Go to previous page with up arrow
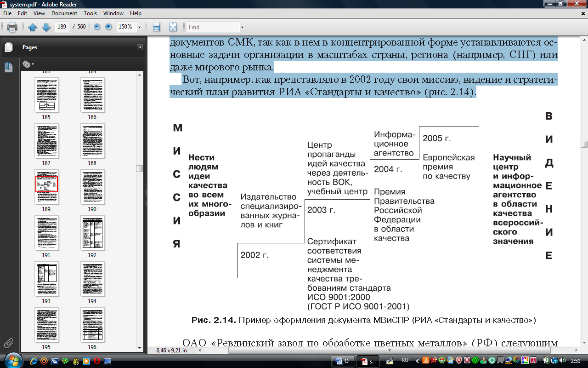The height and width of the screenshot is (368, 588). point(32,27)
